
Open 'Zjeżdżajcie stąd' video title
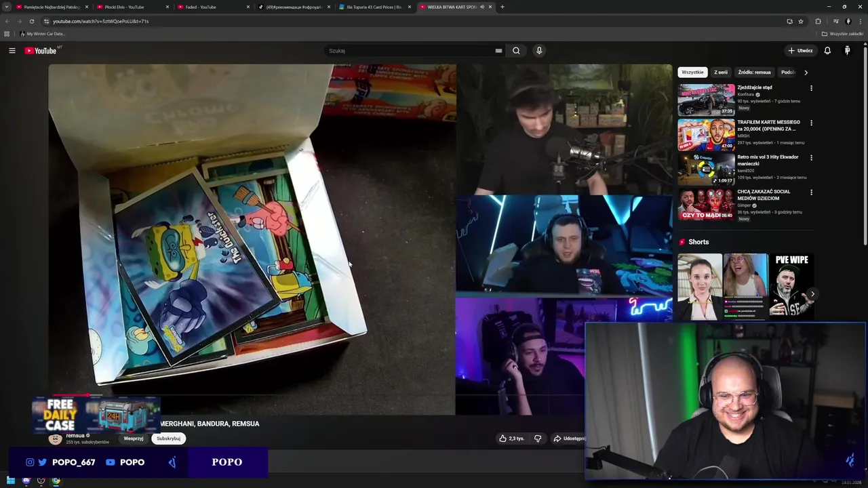click(755, 87)
